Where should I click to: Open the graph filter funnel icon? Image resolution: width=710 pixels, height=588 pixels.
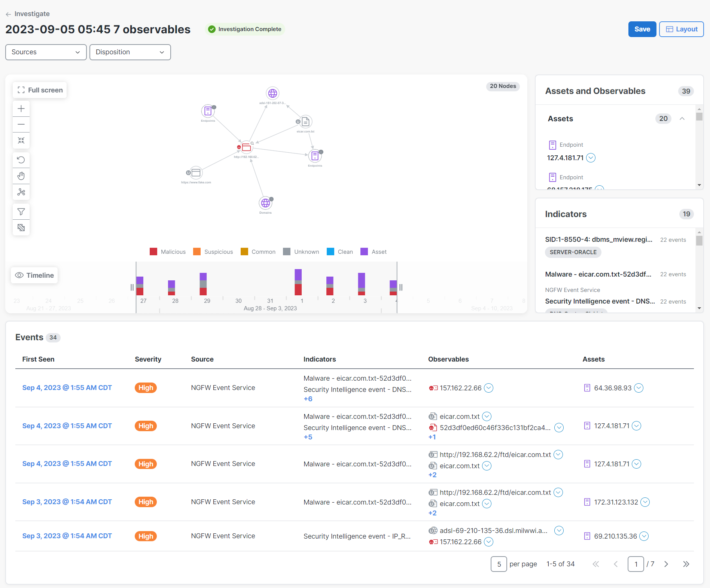coord(21,211)
